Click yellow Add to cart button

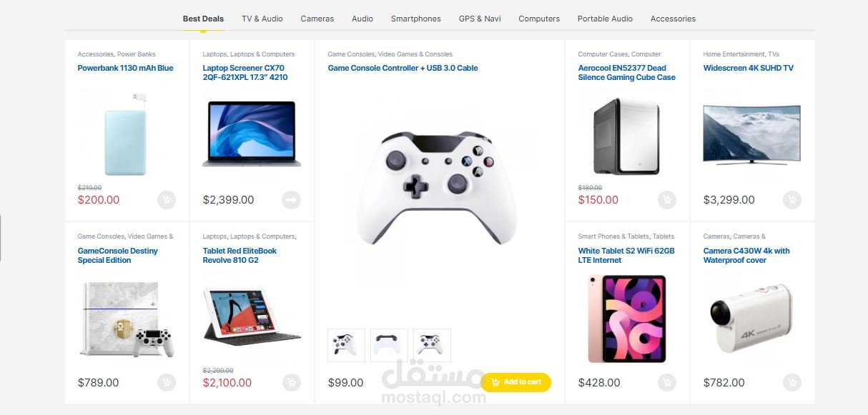tap(516, 382)
